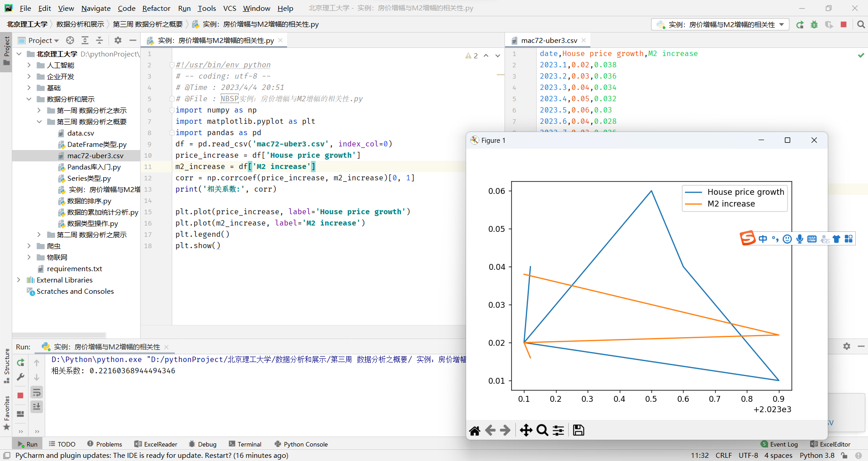Rerun program in the Run panel
This screenshot has width=868, height=461.
point(20,362)
